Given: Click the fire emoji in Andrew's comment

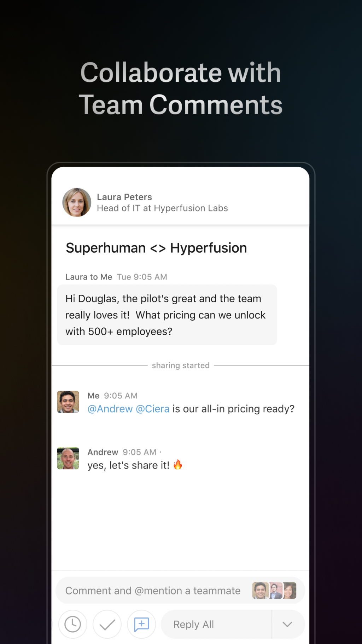Looking at the screenshot, I should pyautogui.click(x=178, y=465).
